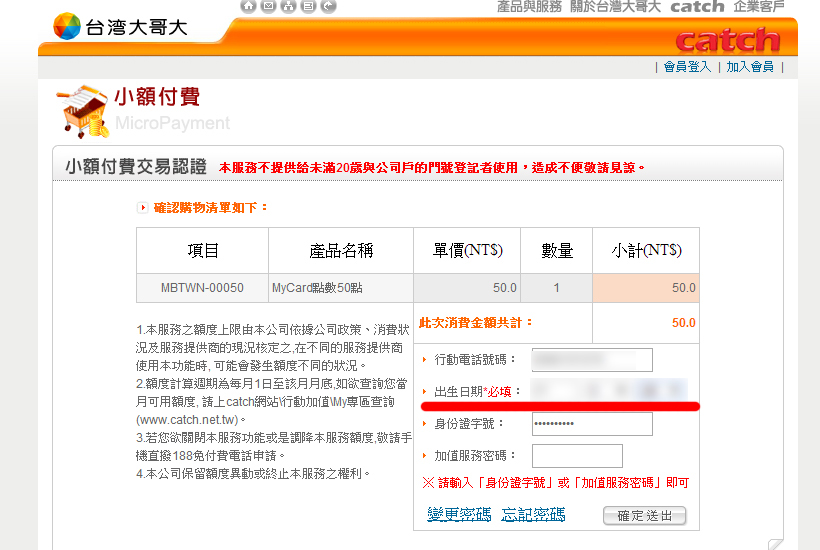Click the 小額付費 page title
The image size is (820, 550).
tap(157, 97)
